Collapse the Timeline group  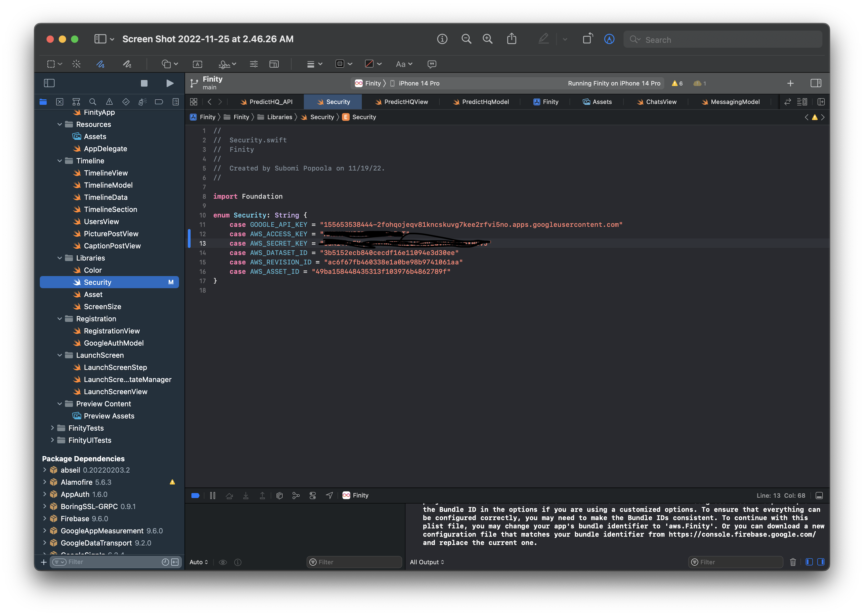60,161
